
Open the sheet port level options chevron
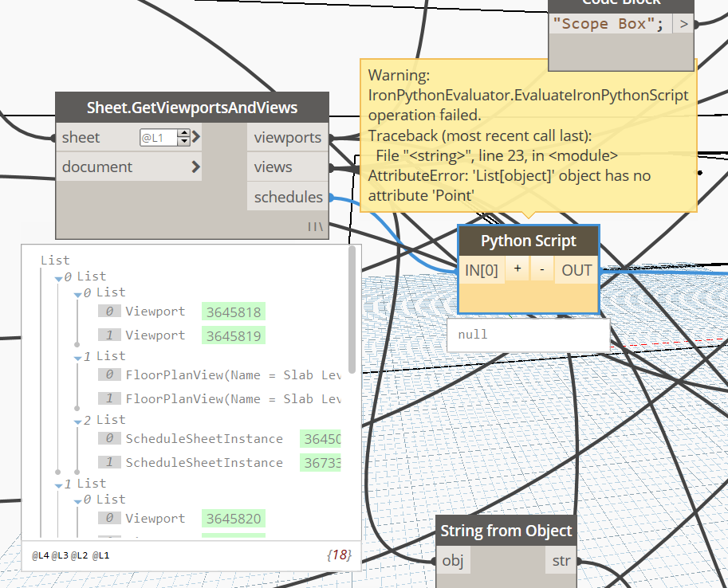[196, 137]
